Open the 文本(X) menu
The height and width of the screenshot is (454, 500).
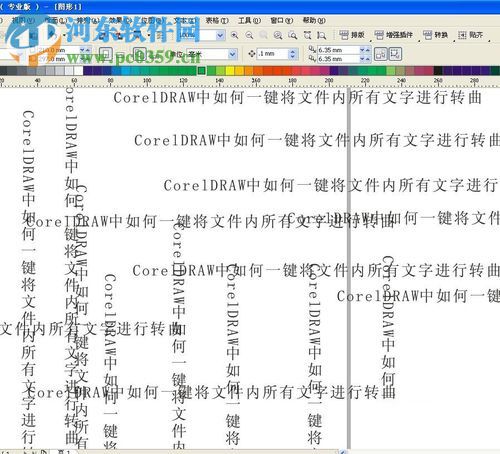[185, 21]
